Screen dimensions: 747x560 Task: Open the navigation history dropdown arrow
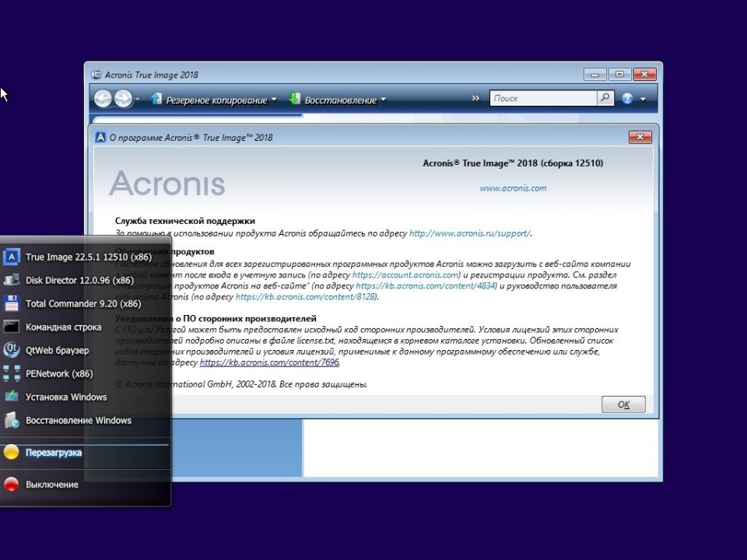(x=138, y=99)
